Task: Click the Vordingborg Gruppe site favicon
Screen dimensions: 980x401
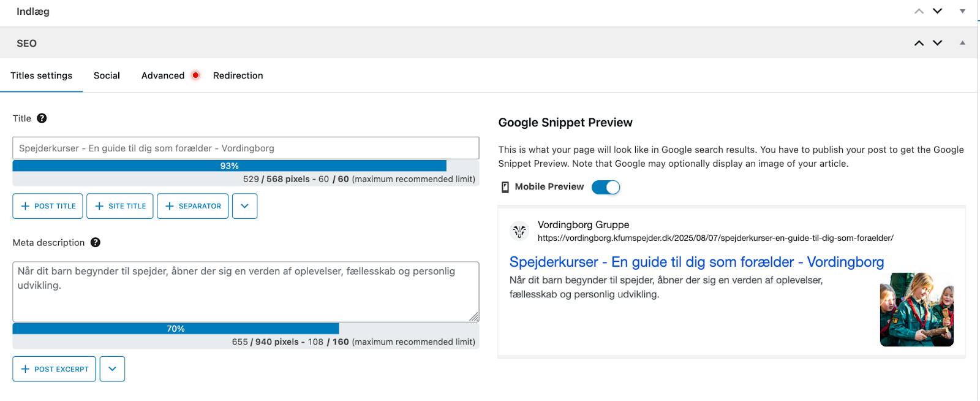Action: (x=519, y=231)
